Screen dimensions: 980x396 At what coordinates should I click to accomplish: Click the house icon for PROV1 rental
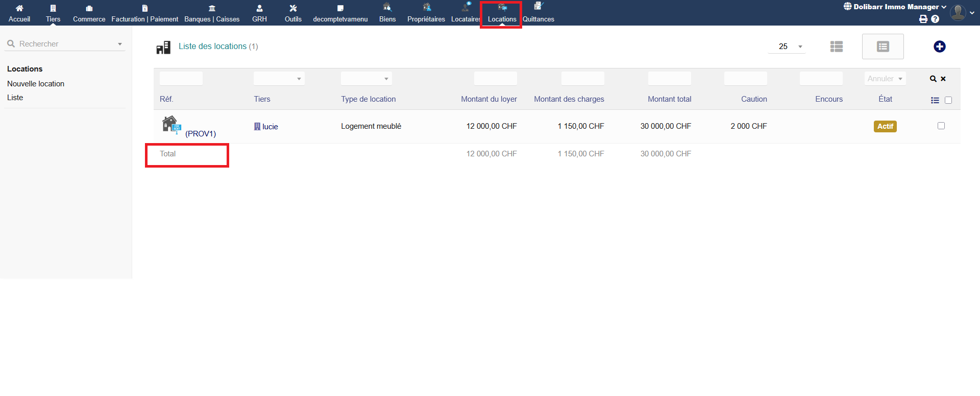[170, 125]
